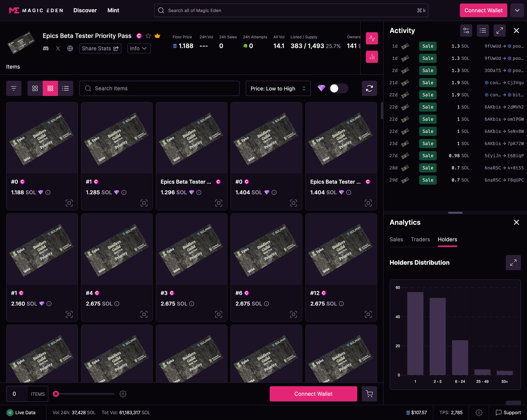Open the Price: Low to High dropdown

[278, 89]
